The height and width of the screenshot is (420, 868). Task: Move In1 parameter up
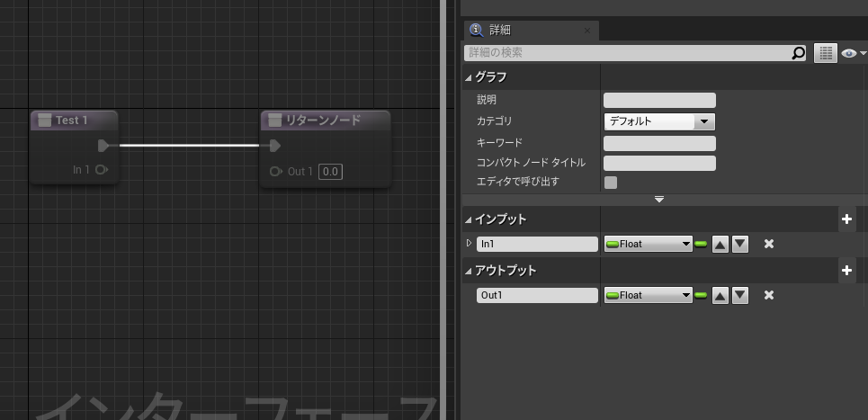[720, 244]
